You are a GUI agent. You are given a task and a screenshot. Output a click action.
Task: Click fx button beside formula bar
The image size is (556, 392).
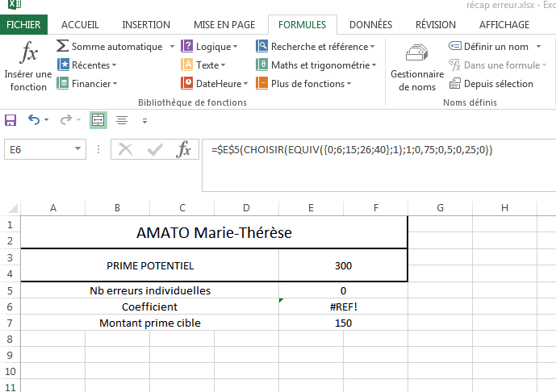point(184,149)
